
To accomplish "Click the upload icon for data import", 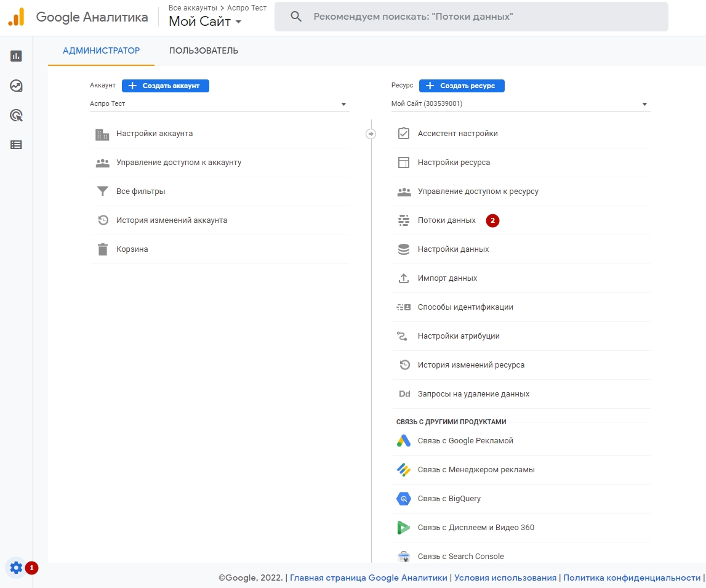I will click(404, 278).
